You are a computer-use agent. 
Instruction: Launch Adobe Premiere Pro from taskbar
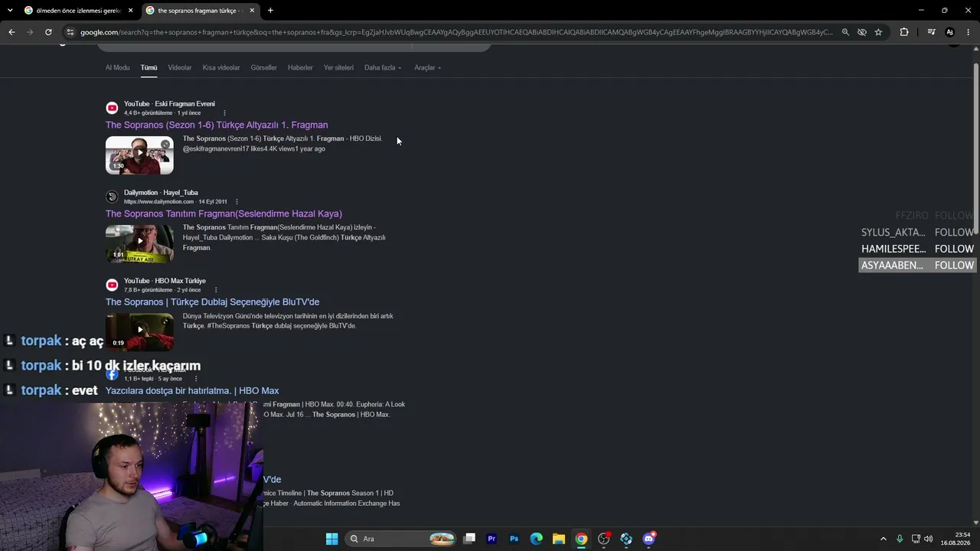coord(492,539)
